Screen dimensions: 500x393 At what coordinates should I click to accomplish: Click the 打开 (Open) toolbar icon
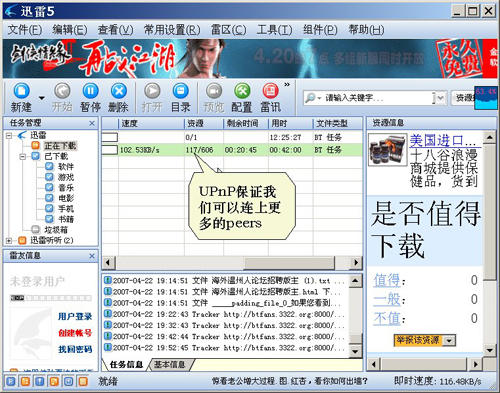152,91
